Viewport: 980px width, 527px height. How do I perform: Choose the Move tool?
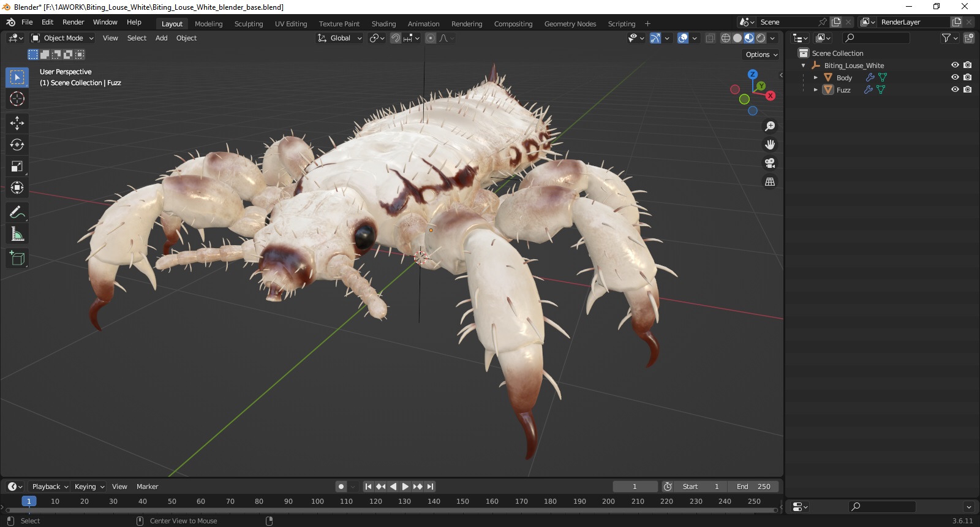[17, 123]
